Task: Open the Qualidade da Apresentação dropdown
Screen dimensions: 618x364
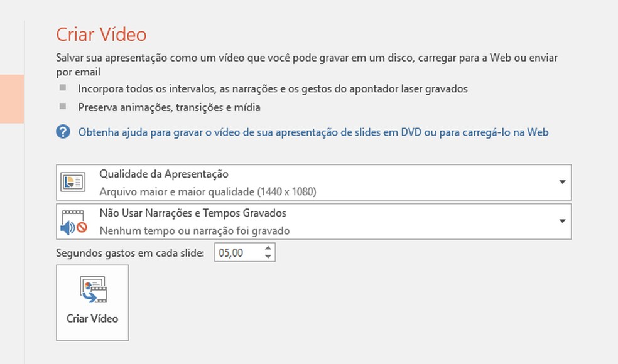Action: 314,181
